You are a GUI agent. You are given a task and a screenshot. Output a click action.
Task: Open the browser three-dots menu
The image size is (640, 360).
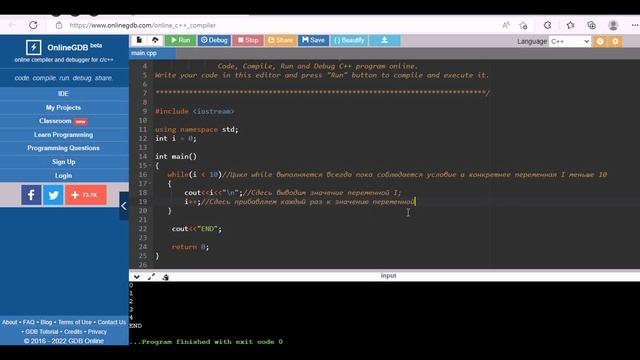(635, 25)
